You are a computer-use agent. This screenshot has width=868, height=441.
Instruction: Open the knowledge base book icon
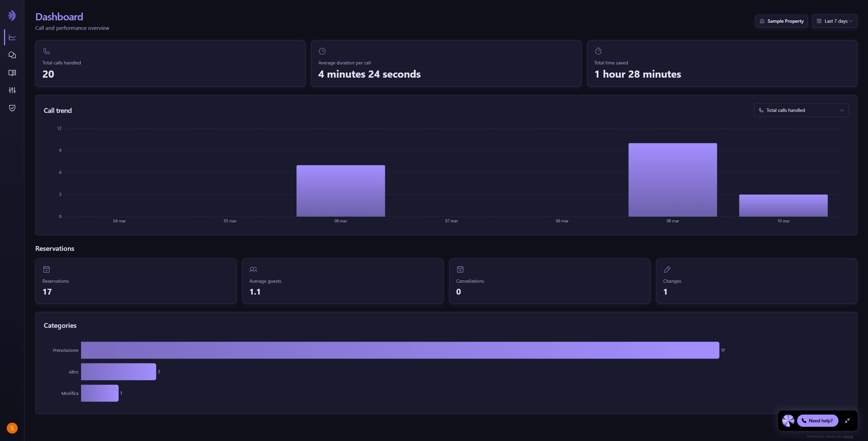[x=12, y=73]
